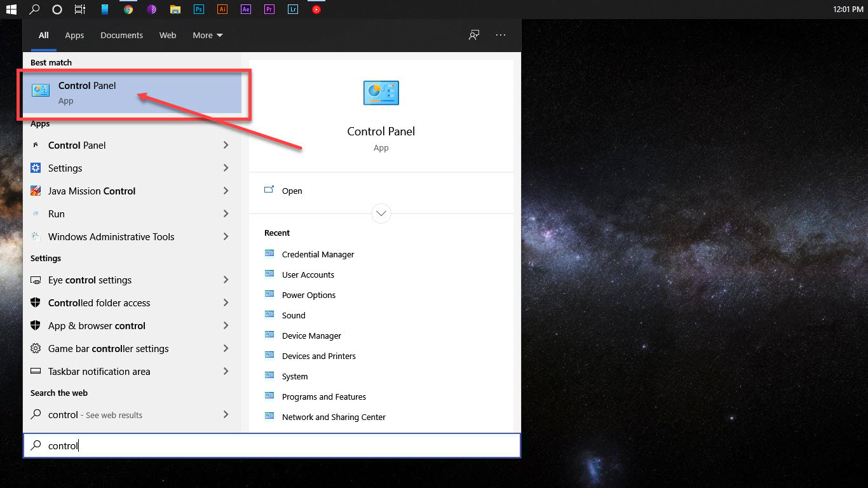Start Lightroom from the taskbar
The width and height of the screenshot is (868, 488).
pyautogui.click(x=292, y=9)
